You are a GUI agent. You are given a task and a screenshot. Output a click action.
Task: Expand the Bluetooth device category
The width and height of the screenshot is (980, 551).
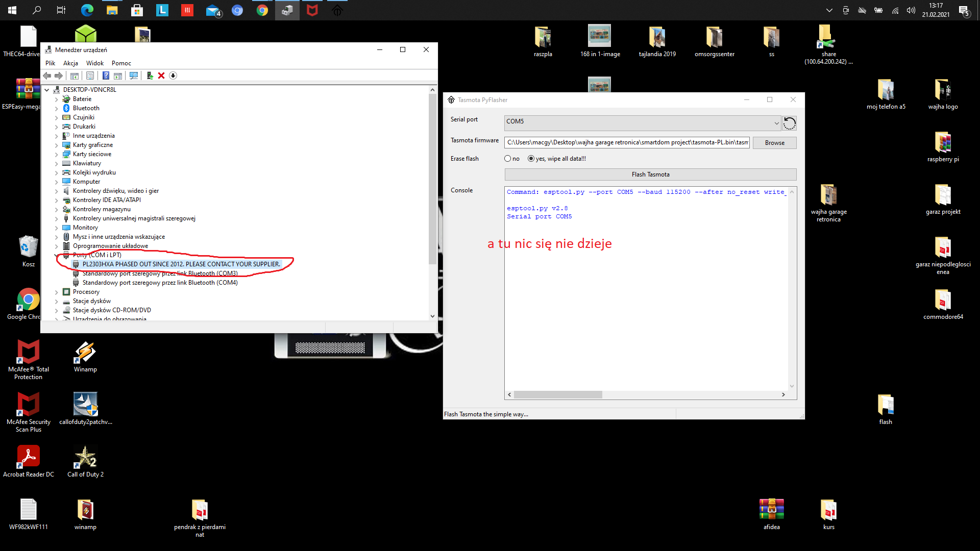[x=57, y=108]
